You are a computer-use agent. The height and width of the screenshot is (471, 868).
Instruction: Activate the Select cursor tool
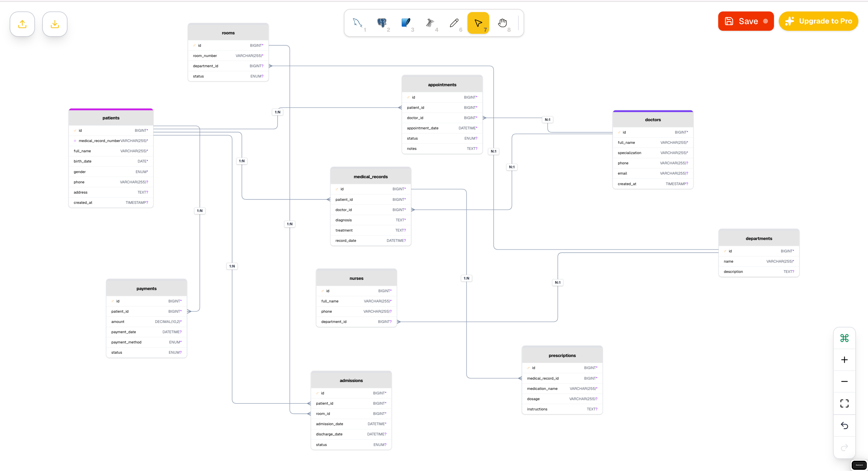pyautogui.click(x=479, y=22)
